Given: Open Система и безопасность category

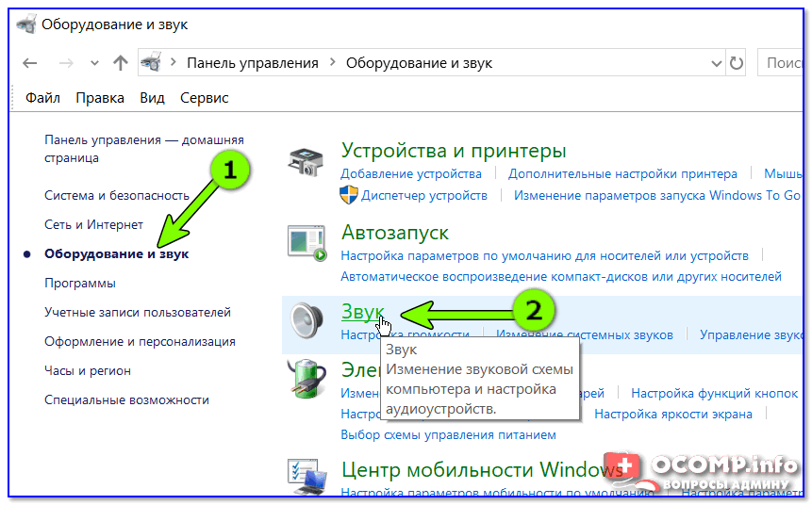Looking at the screenshot, I should [117, 196].
